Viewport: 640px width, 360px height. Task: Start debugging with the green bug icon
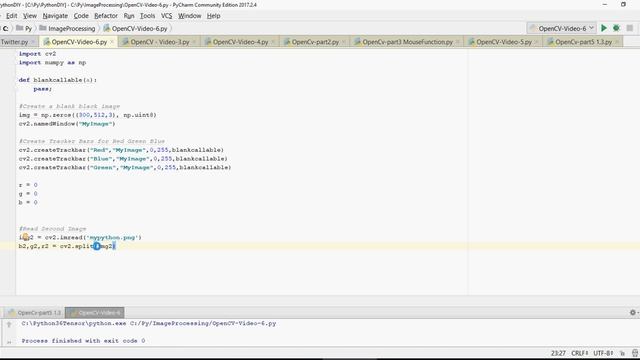coord(616,28)
